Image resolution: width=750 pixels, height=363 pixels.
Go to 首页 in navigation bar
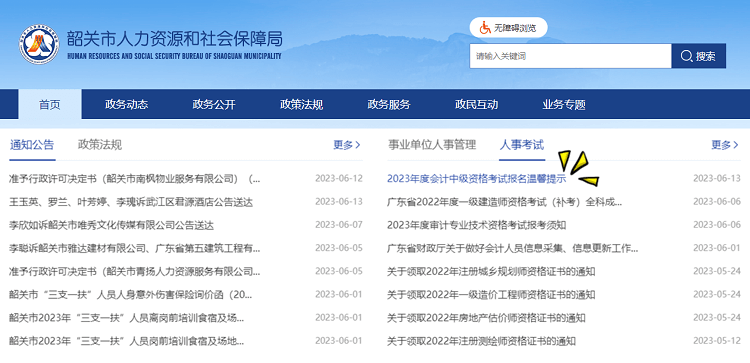[50, 104]
